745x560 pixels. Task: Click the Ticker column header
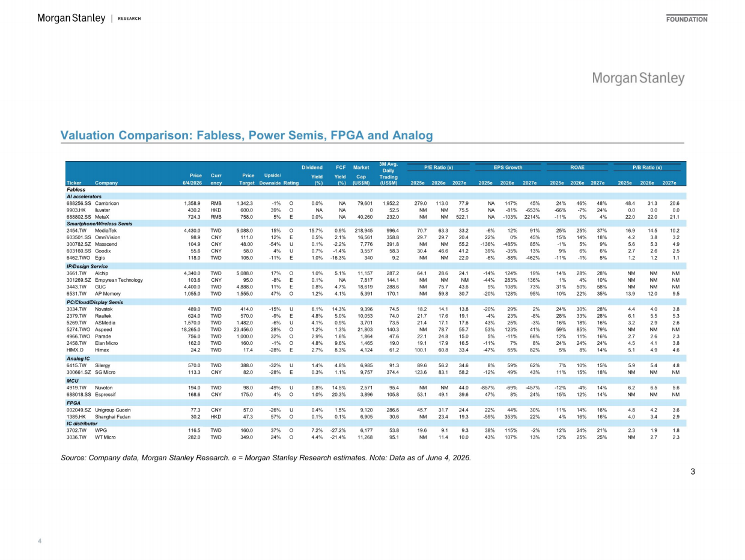point(74,183)
